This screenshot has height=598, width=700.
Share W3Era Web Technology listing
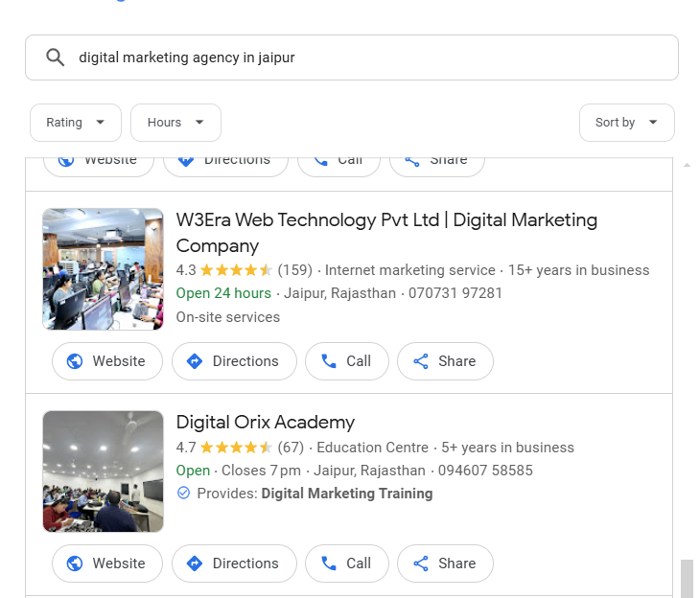[x=445, y=361]
